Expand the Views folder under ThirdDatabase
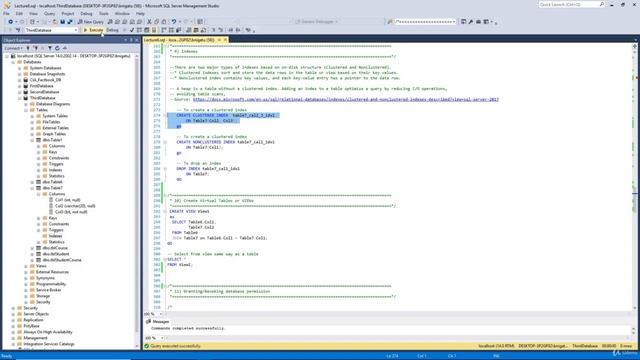 [x=26, y=266]
